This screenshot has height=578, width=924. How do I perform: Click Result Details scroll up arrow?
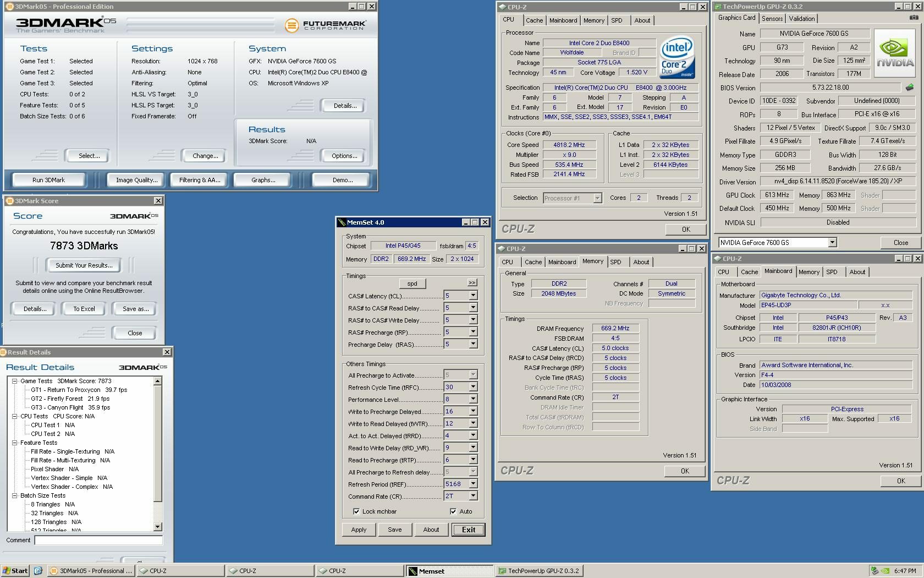click(158, 381)
